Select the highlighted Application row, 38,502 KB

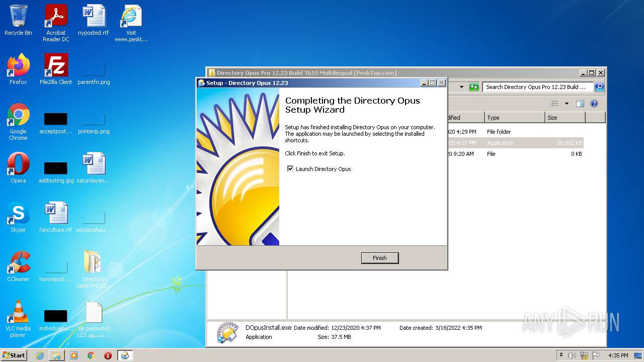(514, 143)
